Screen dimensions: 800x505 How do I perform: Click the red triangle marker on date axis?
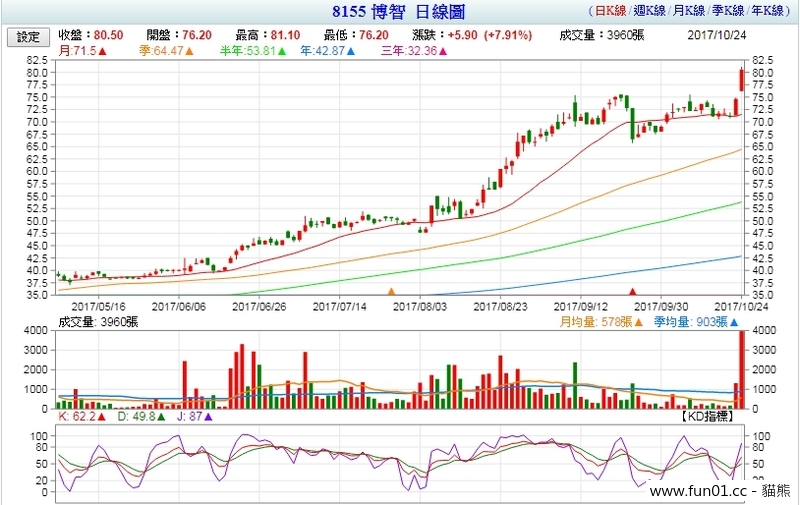pyautogui.click(x=631, y=291)
